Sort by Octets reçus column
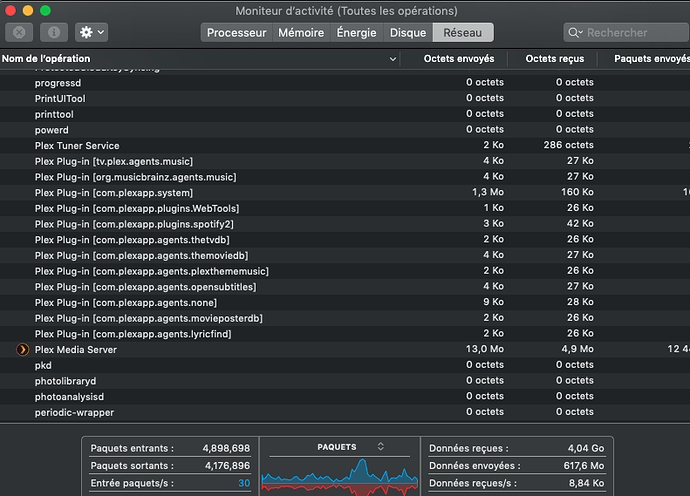690x496 pixels. (554, 59)
